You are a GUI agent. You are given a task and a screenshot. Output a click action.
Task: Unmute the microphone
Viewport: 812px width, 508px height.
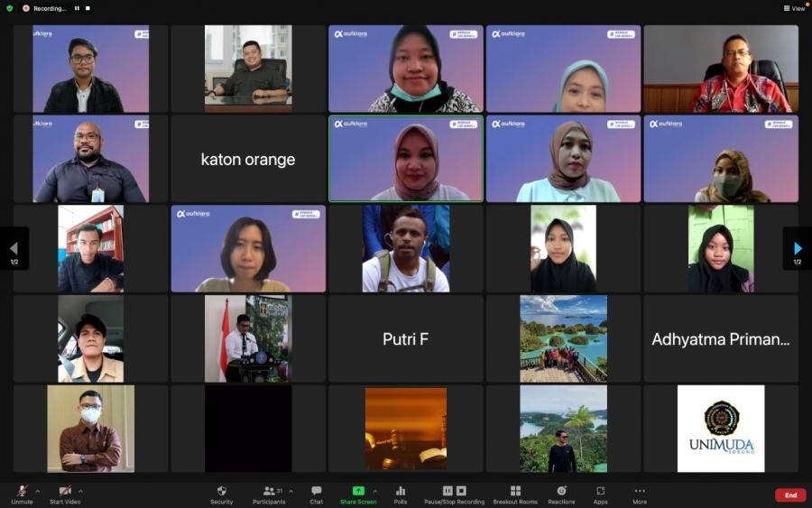(22, 494)
